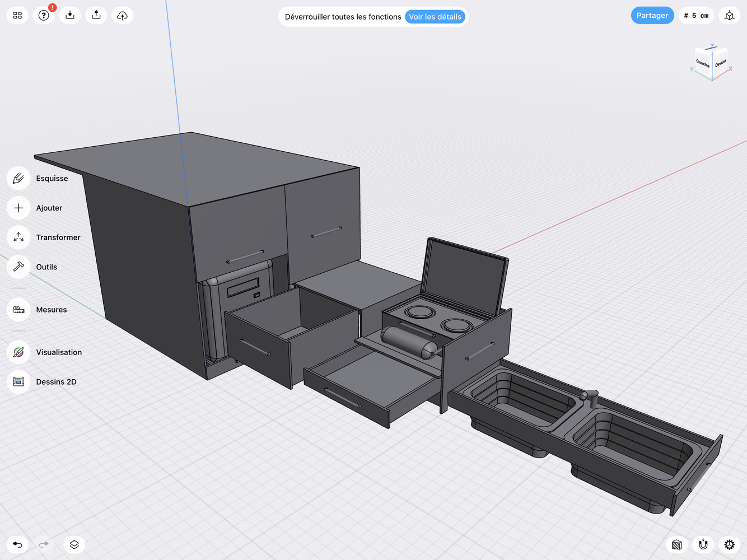This screenshot has height=560, width=747.
Task: Click Déverrouiller toutes les fonctions text
Action: 343,17
